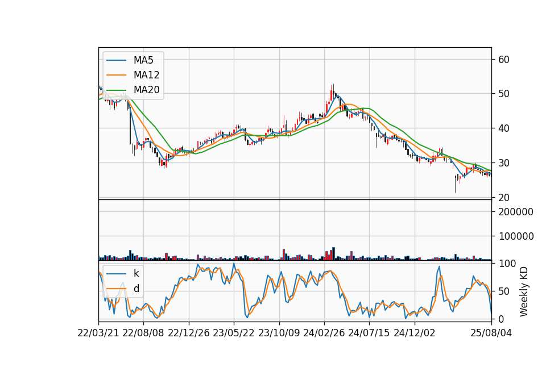Select the green MA20 legend line sample
The height and width of the screenshot is (392, 546).
(x=116, y=90)
